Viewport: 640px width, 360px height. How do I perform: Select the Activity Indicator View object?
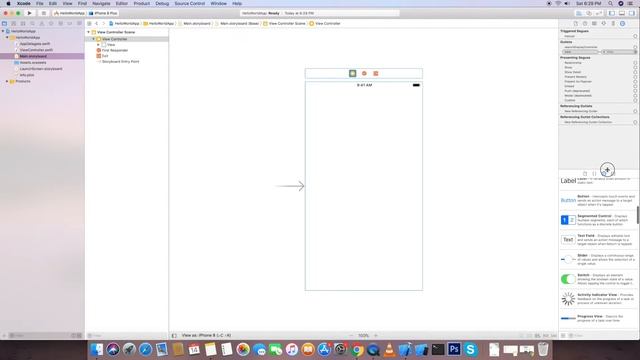click(x=598, y=299)
